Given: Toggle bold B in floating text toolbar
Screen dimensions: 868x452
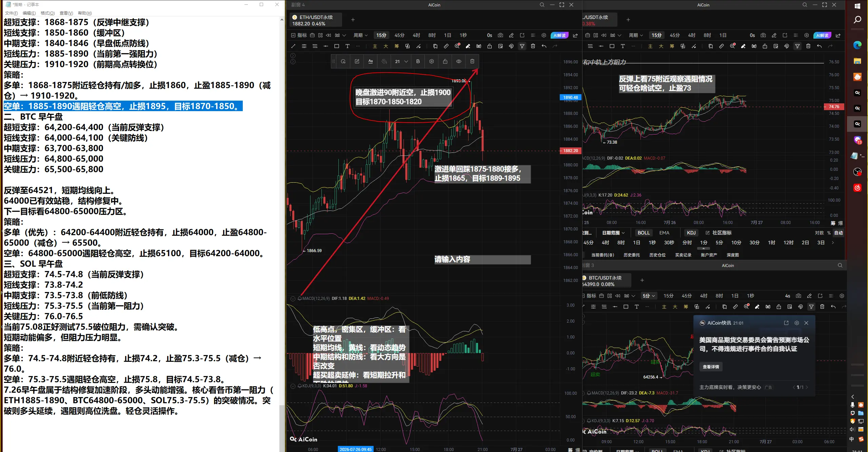Looking at the screenshot, I should coord(418,61).
